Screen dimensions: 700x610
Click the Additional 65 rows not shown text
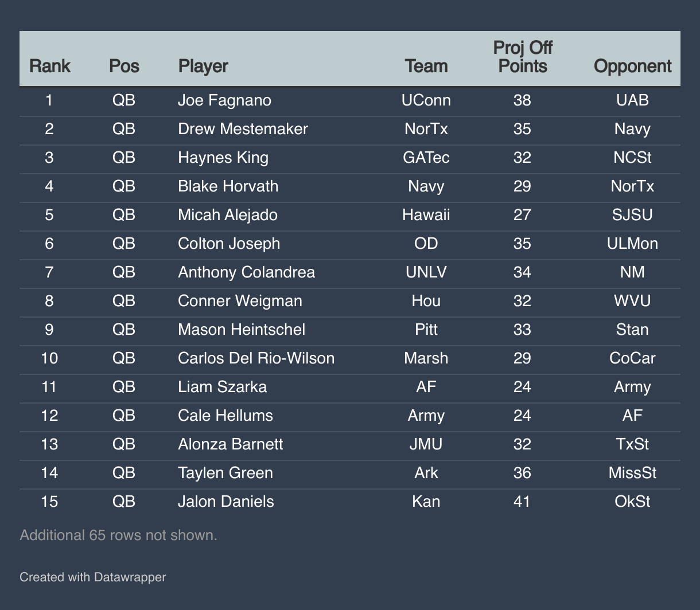(x=119, y=535)
